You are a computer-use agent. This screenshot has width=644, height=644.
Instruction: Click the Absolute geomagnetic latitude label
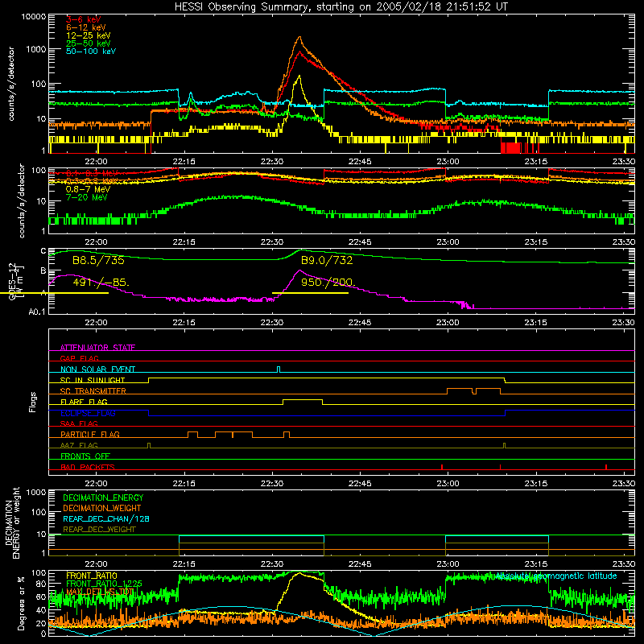[555, 576]
